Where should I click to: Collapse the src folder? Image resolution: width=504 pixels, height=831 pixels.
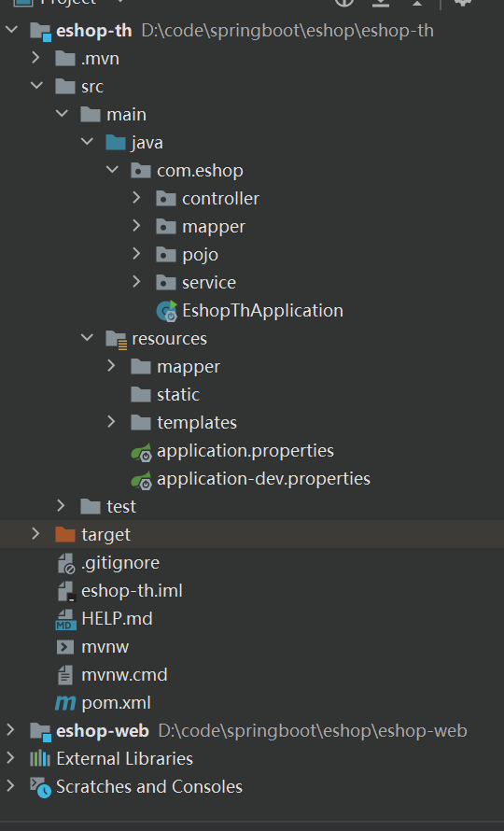pos(36,85)
